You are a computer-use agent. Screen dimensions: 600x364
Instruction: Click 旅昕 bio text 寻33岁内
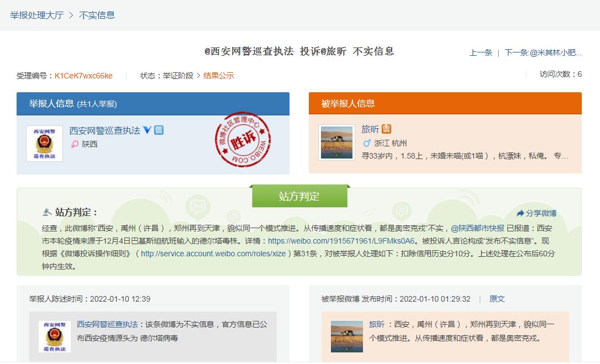point(465,156)
